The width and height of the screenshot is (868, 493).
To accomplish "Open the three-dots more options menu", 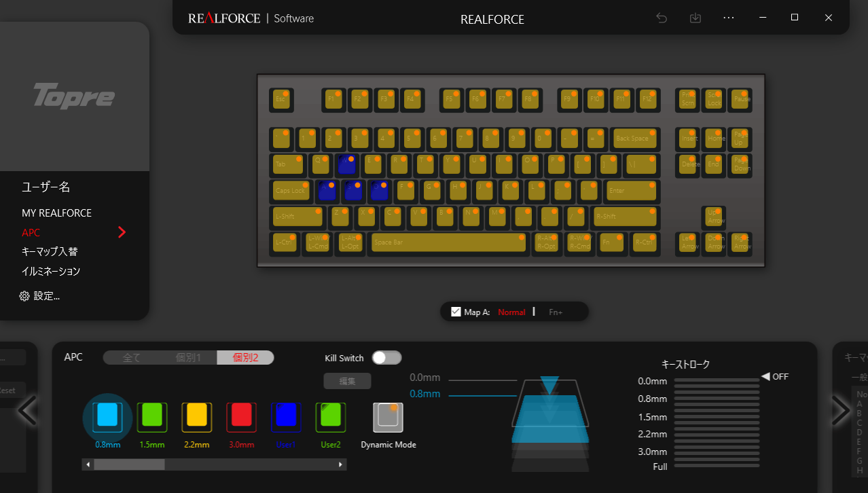I will coord(729,18).
